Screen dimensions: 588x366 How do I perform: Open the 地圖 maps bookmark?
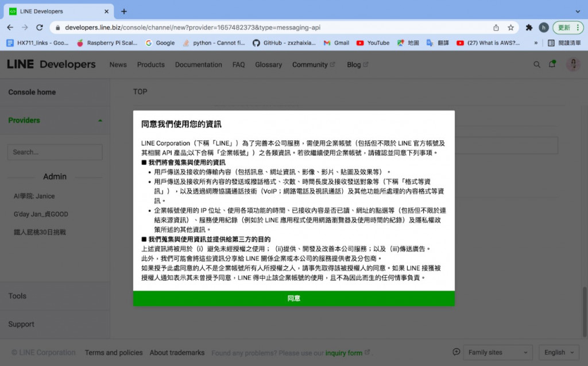point(408,43)
